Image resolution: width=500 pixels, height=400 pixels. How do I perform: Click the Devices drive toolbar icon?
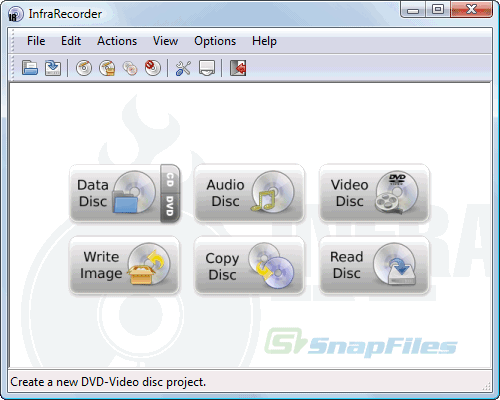207,68
